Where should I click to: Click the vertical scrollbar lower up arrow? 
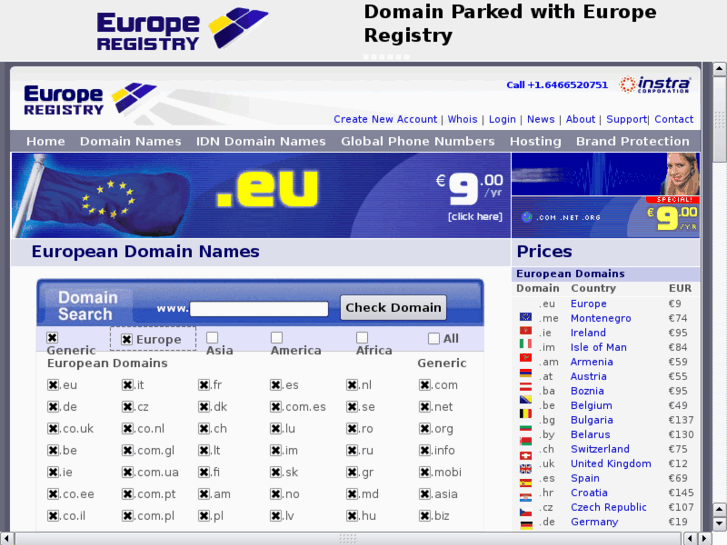tap(719, 509)
